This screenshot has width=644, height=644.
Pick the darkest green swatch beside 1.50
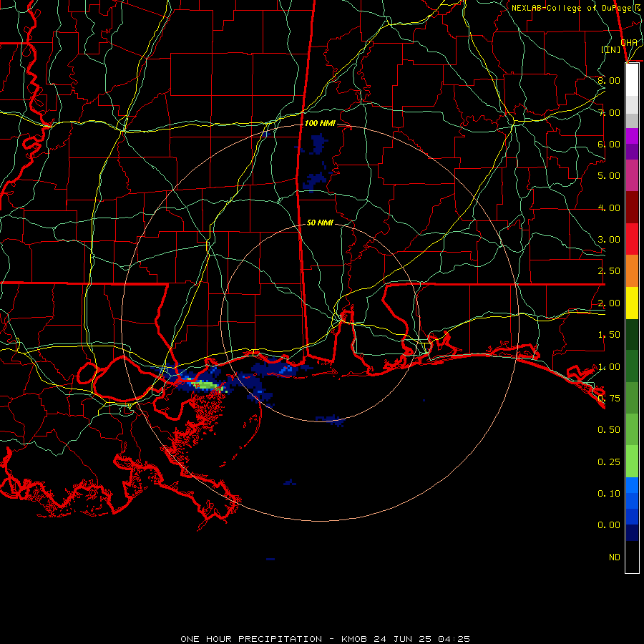pyautogui.click(x=632, y=334)
